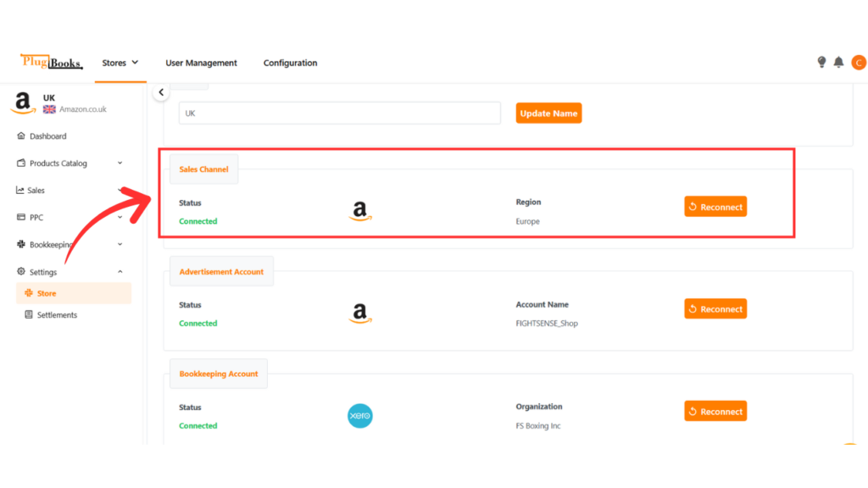Click Amazon logo in Advertisement Account section
The image size is (868, 488).
pos(360,313)
